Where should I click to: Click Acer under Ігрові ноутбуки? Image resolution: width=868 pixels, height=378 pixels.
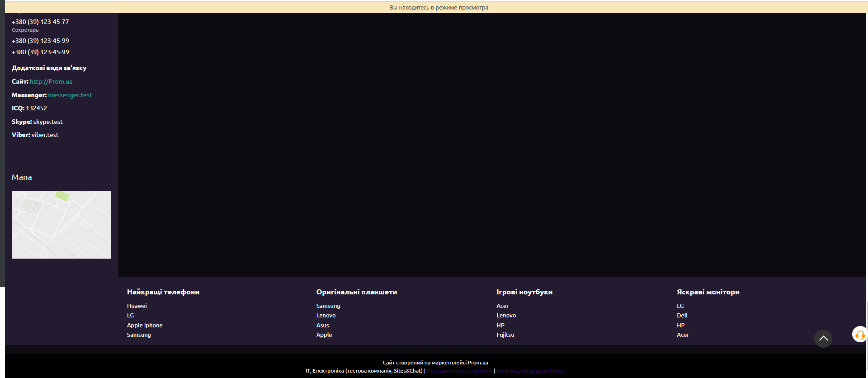click(x=502, y=306)
